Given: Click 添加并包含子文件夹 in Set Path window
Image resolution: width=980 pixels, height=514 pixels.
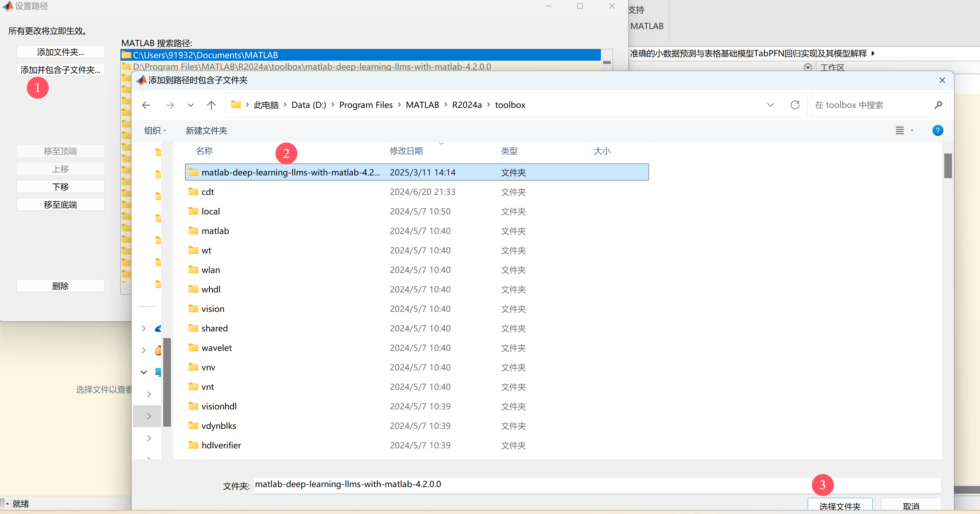Looking at the screenshot, I should pyautogui.click(x=60, y=70).
